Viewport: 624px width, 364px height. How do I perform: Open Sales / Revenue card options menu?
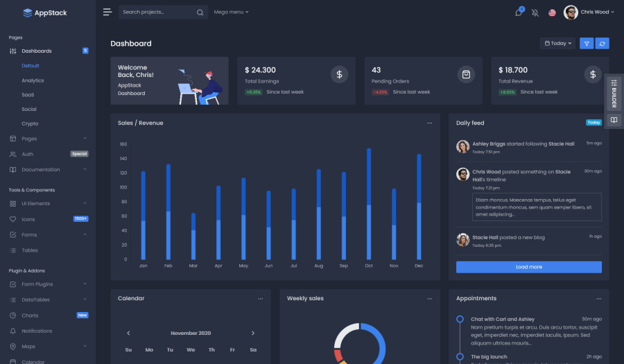pyautogui.click(x=430, y=123)
